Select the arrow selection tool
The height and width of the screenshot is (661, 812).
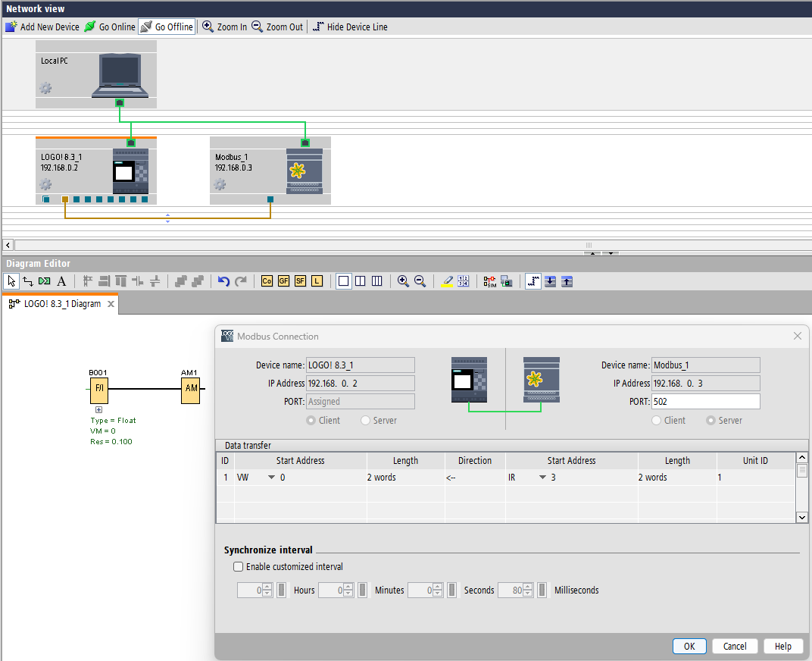coord(11,281)
